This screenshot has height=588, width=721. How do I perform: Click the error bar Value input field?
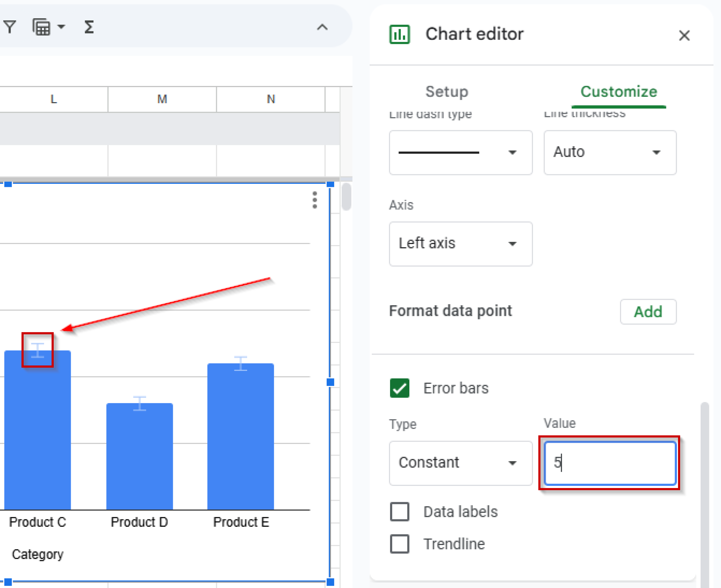point(610,463)
